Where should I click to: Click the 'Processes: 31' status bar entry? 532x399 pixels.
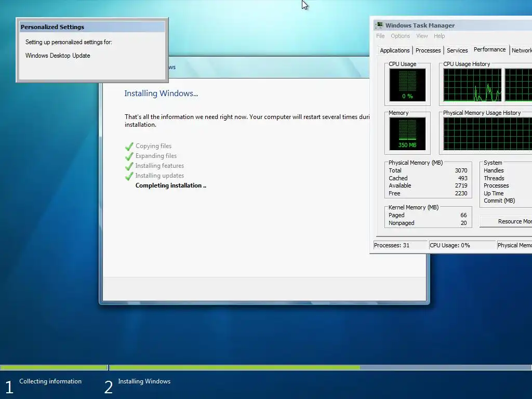pos(401,245)
